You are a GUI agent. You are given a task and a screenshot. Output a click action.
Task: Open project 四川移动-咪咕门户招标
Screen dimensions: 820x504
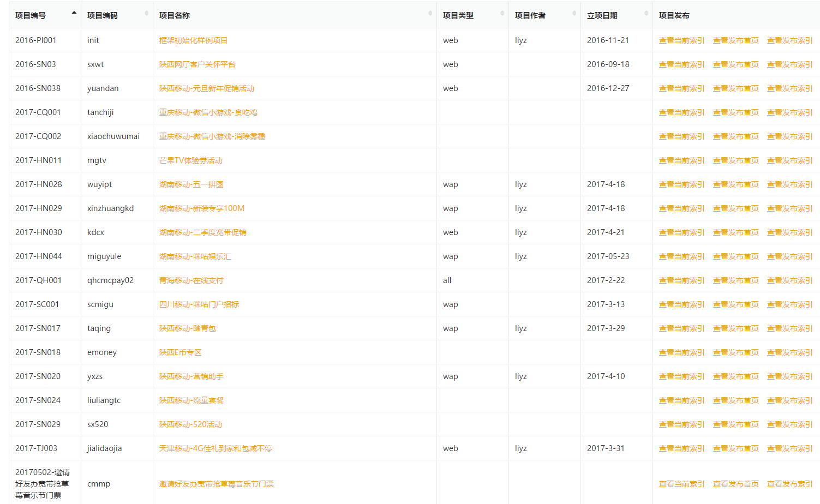point(199,304)
